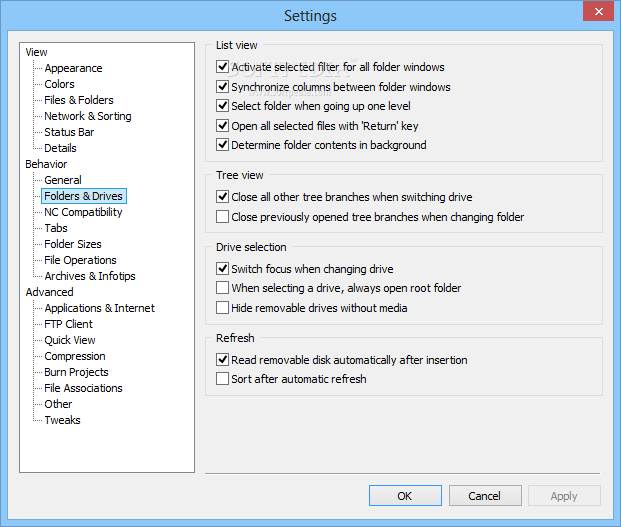Open the Tweaks settings page
The height and width of the screenshot is (527, 621).
click(63, 420)
